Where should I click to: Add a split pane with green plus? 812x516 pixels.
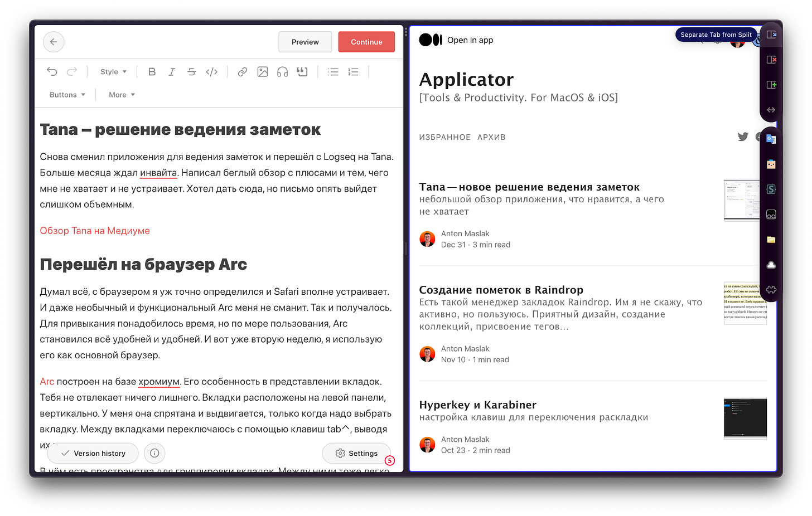[771, 85]
